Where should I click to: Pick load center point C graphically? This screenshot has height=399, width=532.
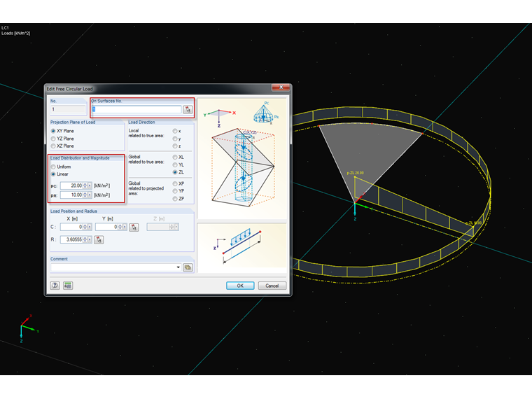pyautogui.click(x=134, y=227)
